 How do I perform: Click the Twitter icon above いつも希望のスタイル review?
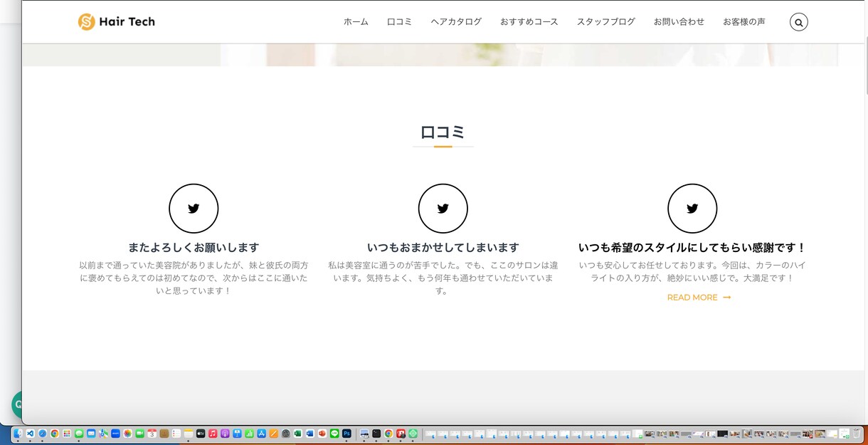(692, 209)
